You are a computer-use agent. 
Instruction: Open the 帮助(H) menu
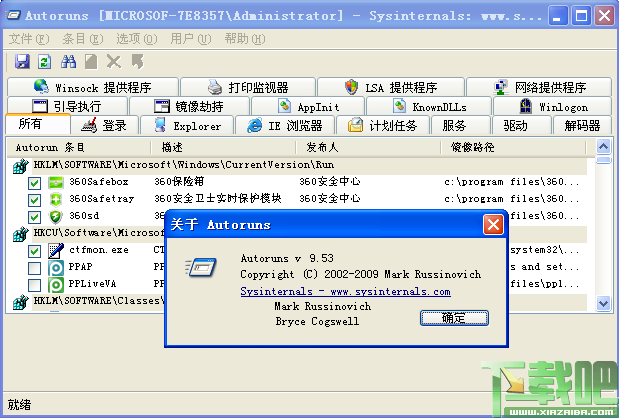(245, 39)
